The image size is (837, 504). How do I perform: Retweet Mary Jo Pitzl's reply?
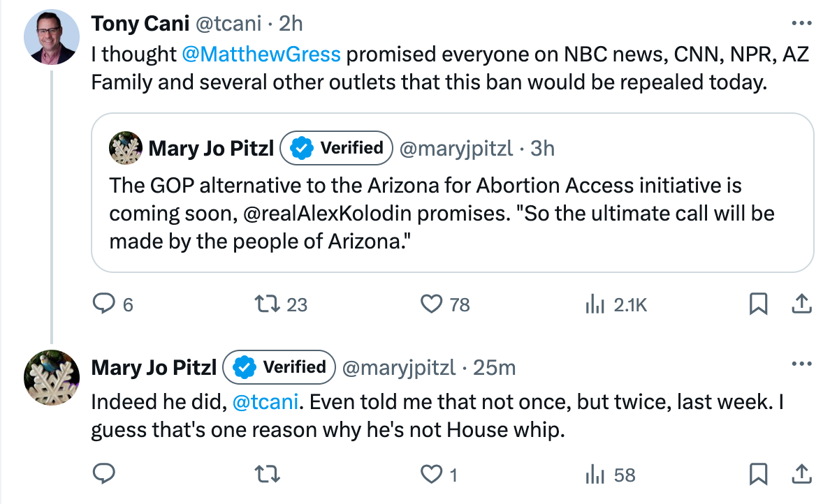[267, 475]
